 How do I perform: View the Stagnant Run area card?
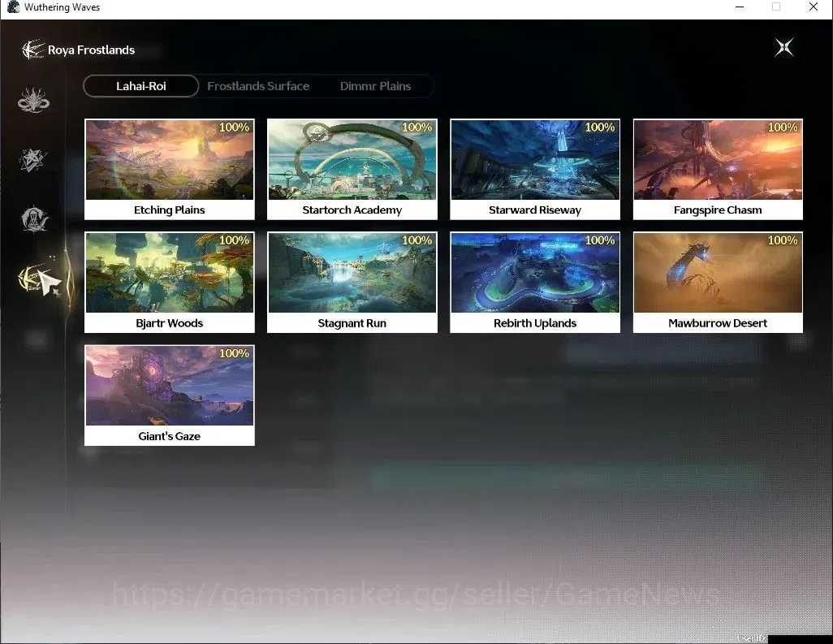(352, 282)
